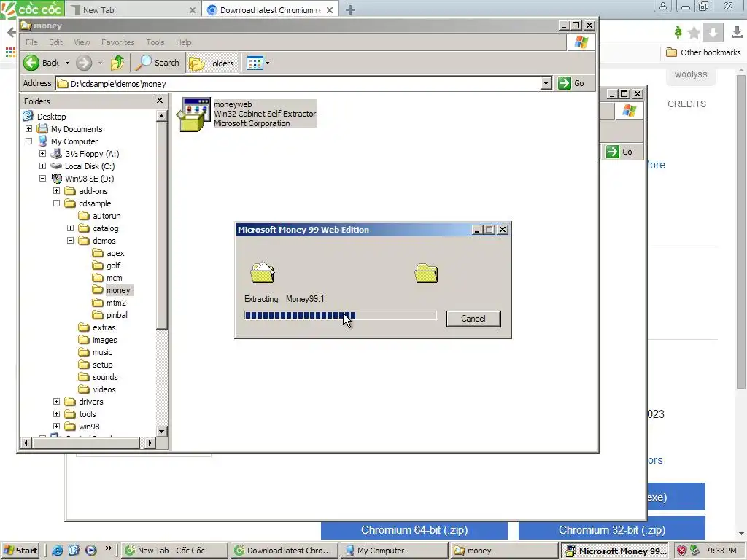Close the Folders pane

click(x=160, y=101)
